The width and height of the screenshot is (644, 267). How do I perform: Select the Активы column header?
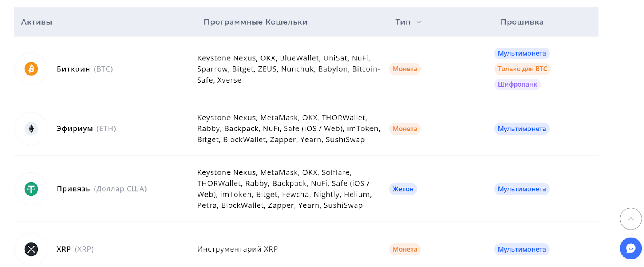click(x=37, y=22)
